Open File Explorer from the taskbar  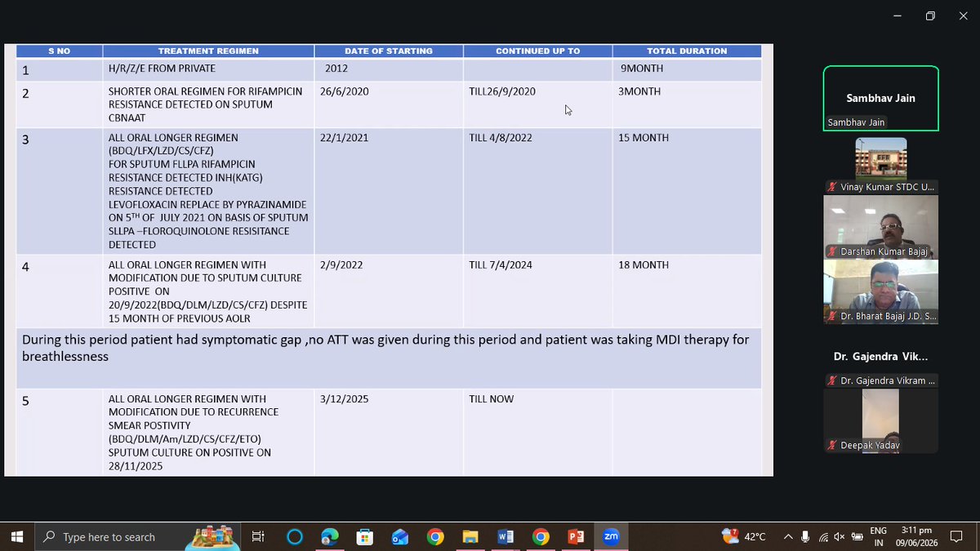point(470,536)
